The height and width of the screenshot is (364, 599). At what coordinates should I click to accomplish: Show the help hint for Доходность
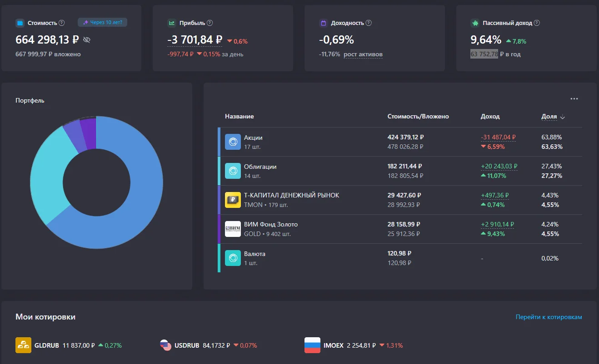369,23
